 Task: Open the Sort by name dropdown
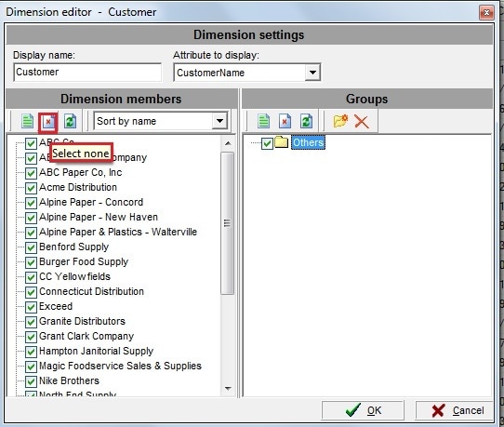point(219,121)
